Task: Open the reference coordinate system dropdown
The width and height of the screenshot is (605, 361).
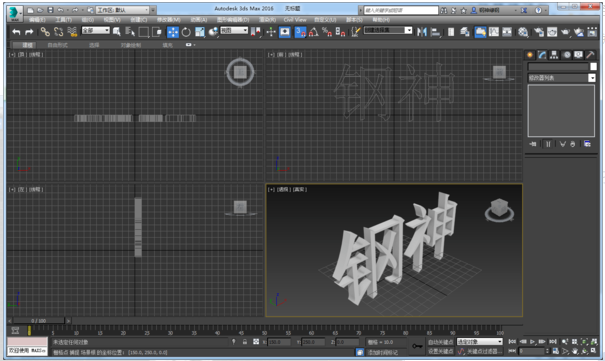Action: [x=234, y=30]
